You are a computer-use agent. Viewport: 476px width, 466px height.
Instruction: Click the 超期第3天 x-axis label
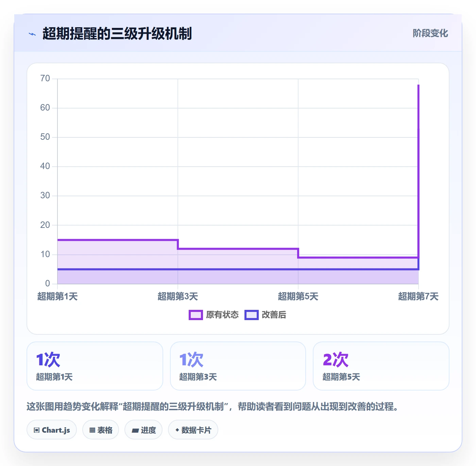click(x=178, y=296)
